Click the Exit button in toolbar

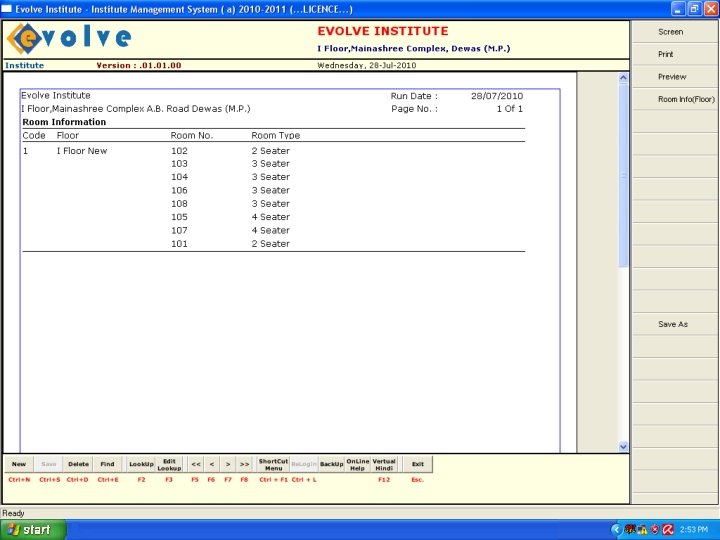418,464
